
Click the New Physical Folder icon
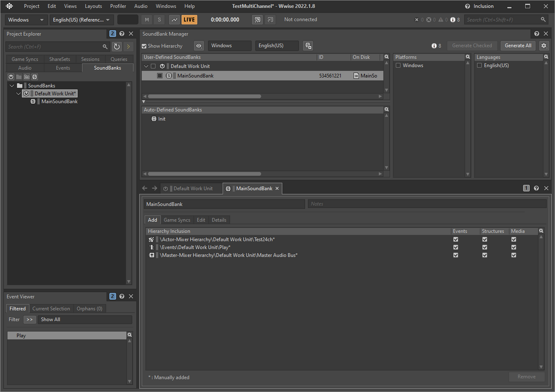click(x=27, y=77)
